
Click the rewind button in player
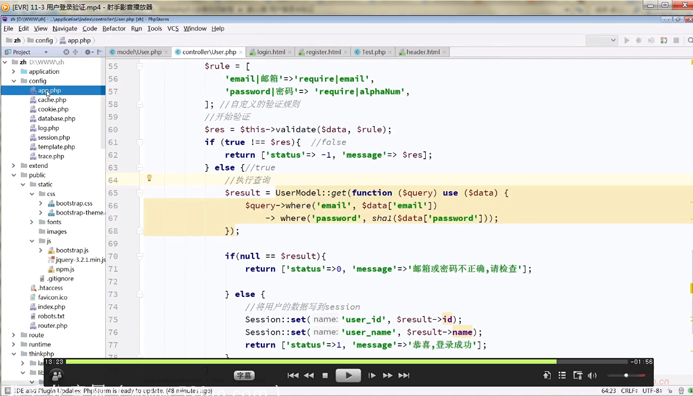[x=309, y=375]
